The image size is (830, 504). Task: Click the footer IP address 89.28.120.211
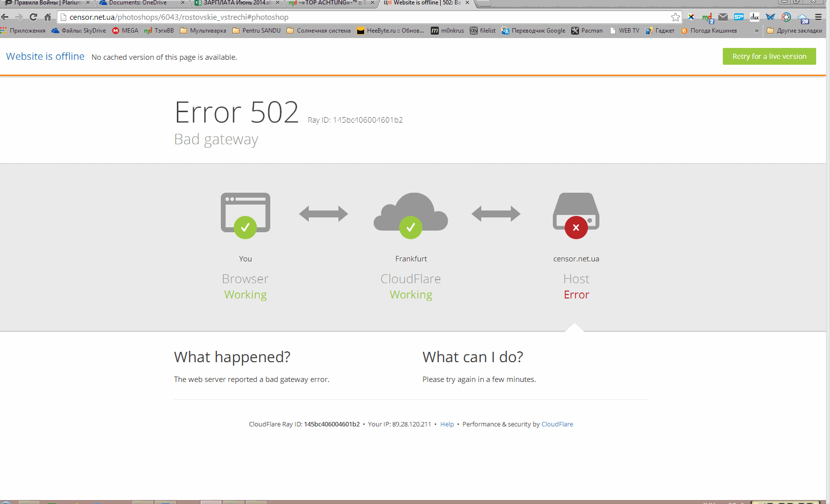tap(412, 424)
